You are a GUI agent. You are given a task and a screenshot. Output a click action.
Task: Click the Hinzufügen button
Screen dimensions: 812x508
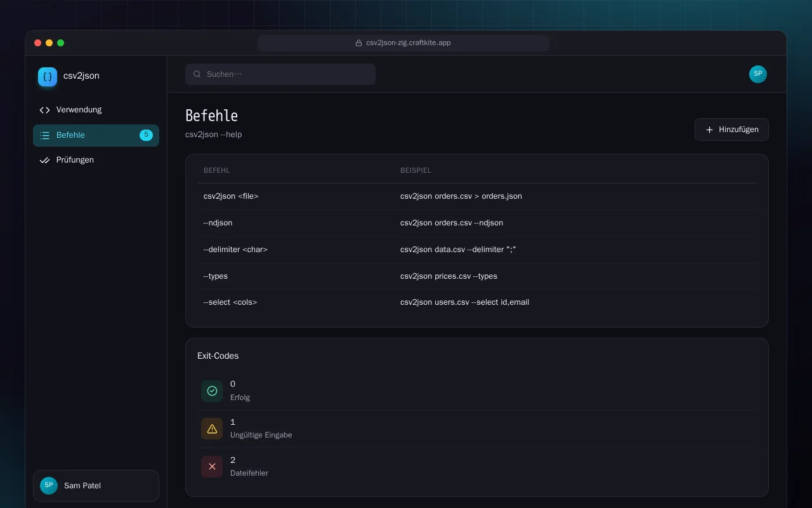pos(731,130)
